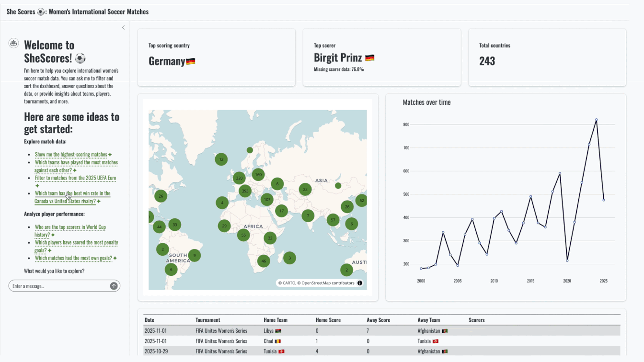Click the send message arrow button

pos(114,286)
